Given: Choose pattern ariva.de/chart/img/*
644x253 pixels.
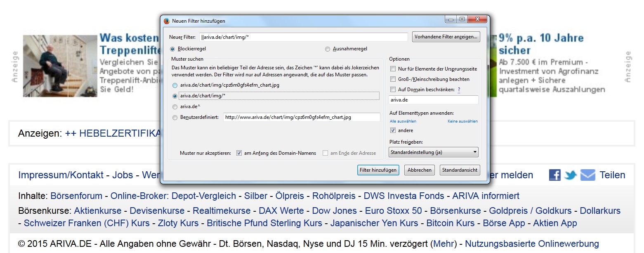Looking at the screenshot, I should tap(175, 96).
